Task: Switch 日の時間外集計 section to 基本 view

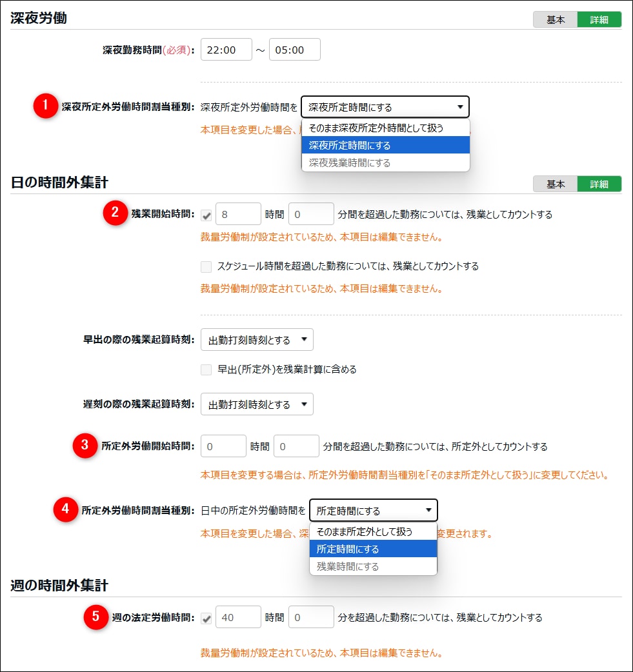Action: coord(555,184)
